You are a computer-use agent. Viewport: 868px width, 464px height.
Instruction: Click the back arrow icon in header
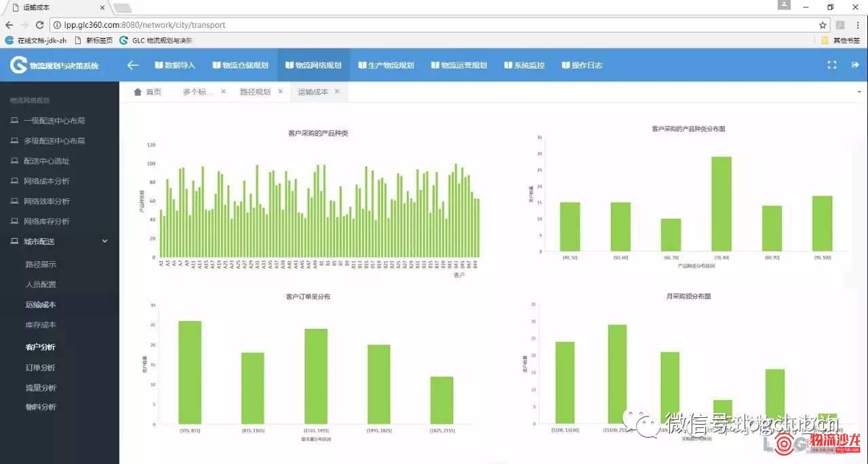click(133, 65)
